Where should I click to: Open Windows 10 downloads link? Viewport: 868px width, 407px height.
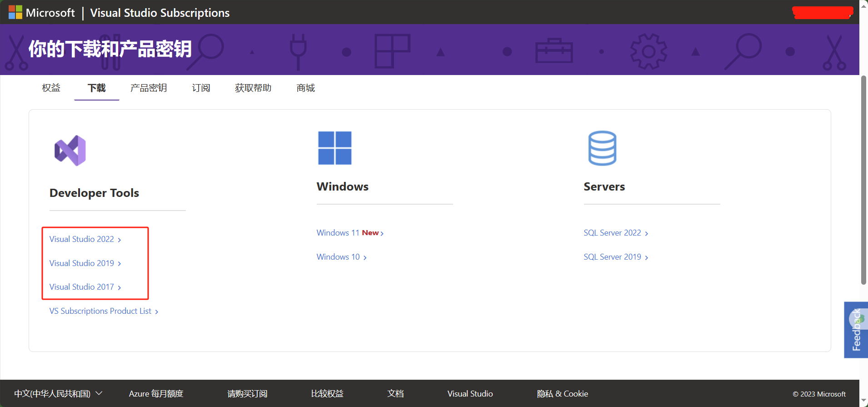[342, 257]
